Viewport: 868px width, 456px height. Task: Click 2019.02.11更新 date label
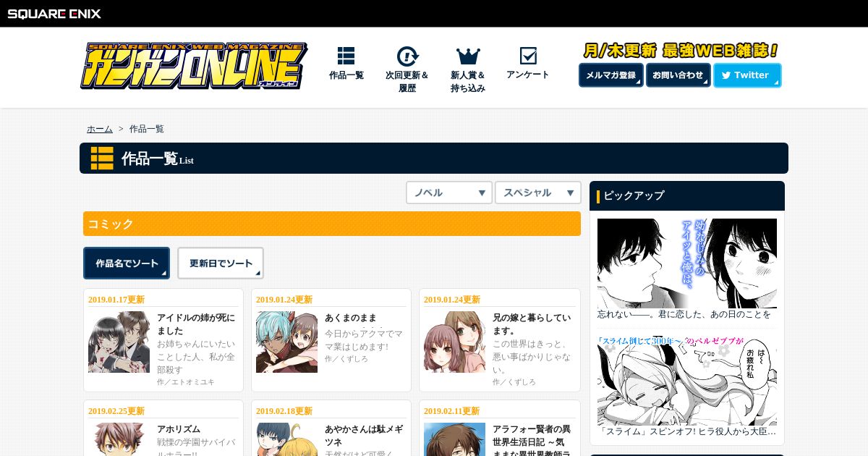(x=452, y=411)
